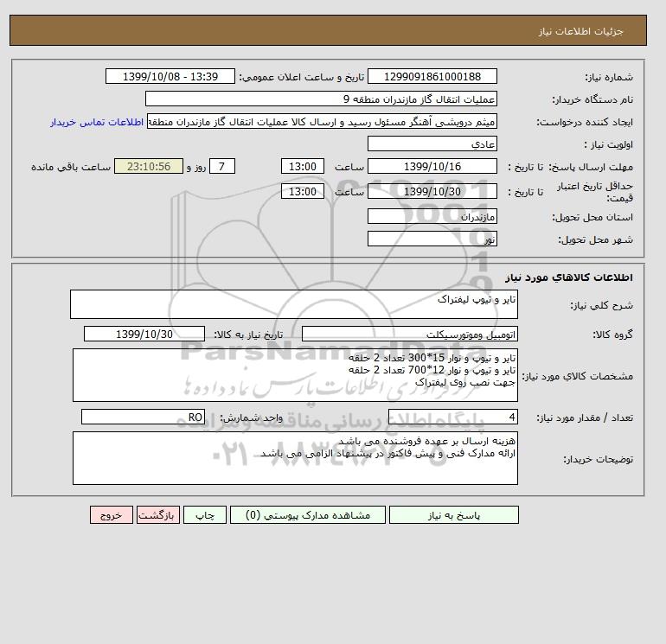Click the خروج exit button
Screen dimensions: 666x644
point(112,515)
